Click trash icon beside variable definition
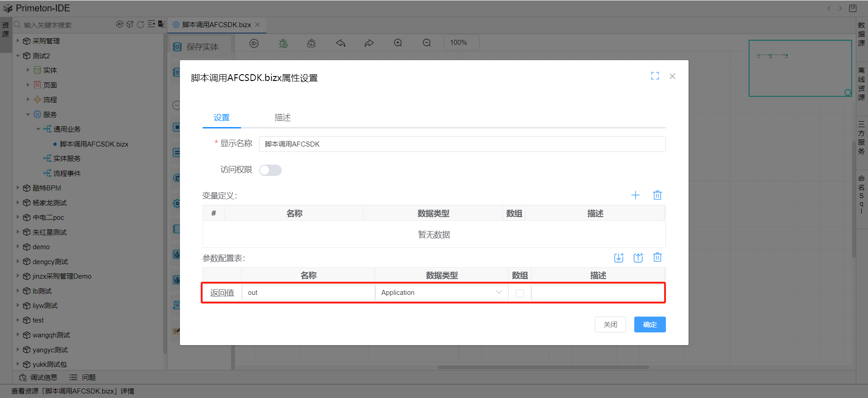The width and height of the screenshot is (868, 398). click(x=657, y=195)
